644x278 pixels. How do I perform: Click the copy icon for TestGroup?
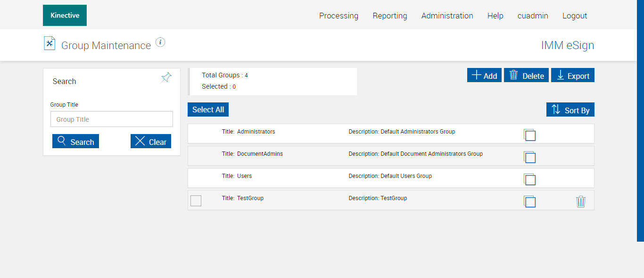pyautogui.click(x=529, y=202)
